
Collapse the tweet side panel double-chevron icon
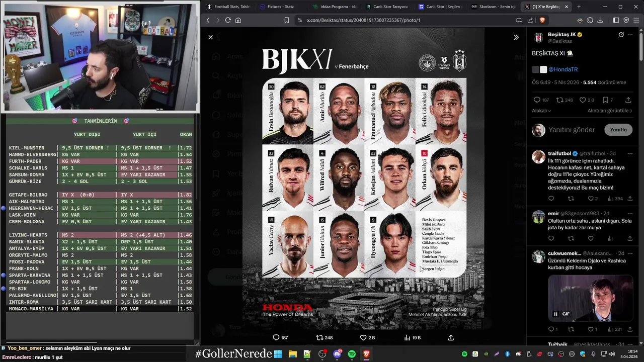coord(516,37)
